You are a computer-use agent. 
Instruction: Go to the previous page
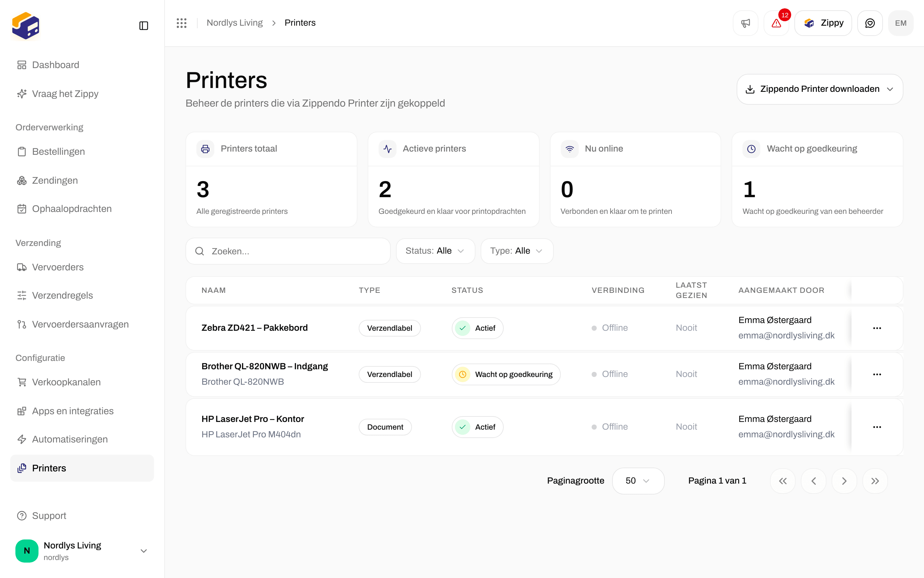click(x=814, y=481)
